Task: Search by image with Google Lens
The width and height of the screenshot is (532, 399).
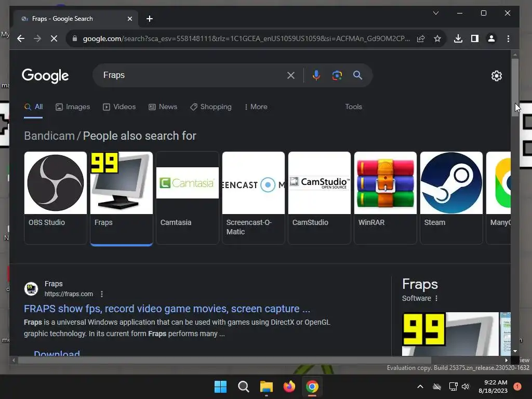Action: [x=337, y=75]
